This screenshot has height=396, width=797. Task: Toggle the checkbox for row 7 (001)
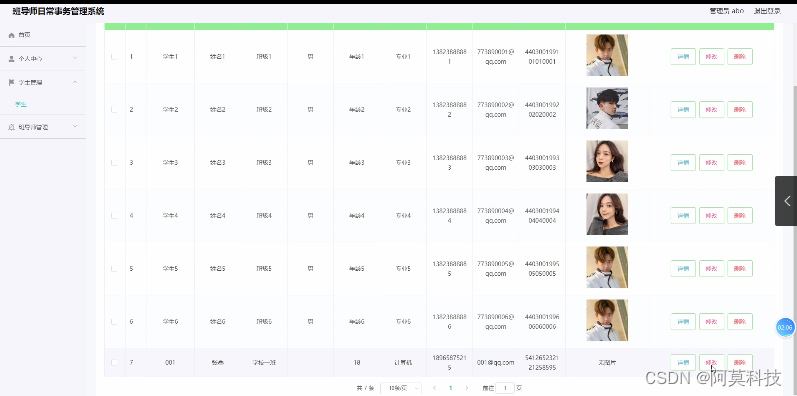click(114, 362)
